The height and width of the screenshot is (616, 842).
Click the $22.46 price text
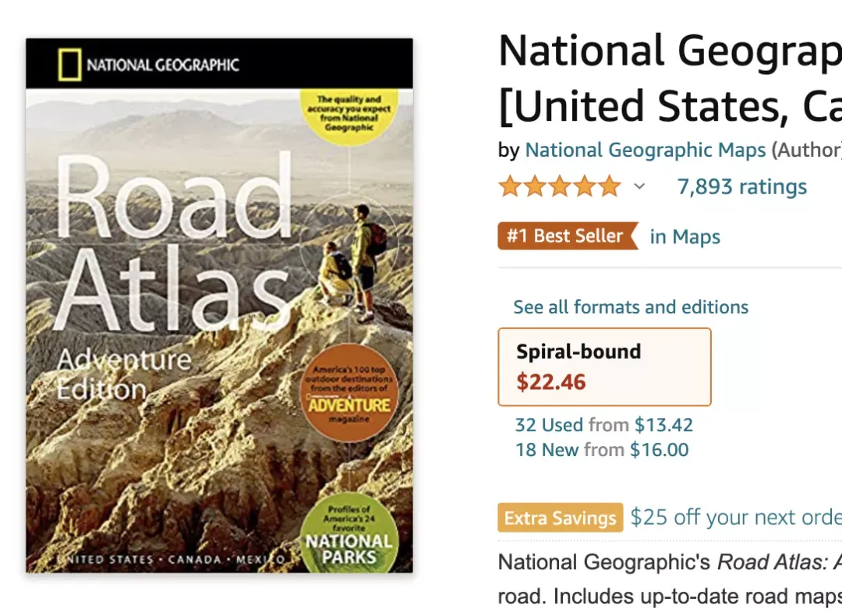tap(551, 382)
